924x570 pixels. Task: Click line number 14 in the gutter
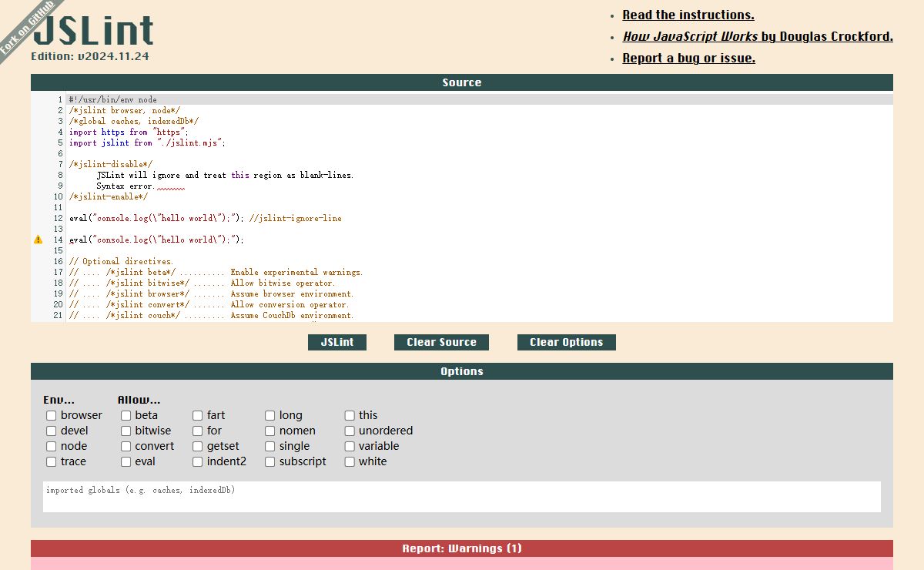(x=58, y=240)
